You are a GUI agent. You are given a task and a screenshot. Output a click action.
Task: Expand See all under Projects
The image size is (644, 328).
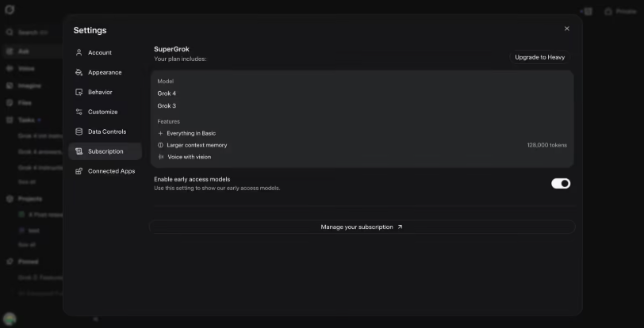click(x=27, y=245)
